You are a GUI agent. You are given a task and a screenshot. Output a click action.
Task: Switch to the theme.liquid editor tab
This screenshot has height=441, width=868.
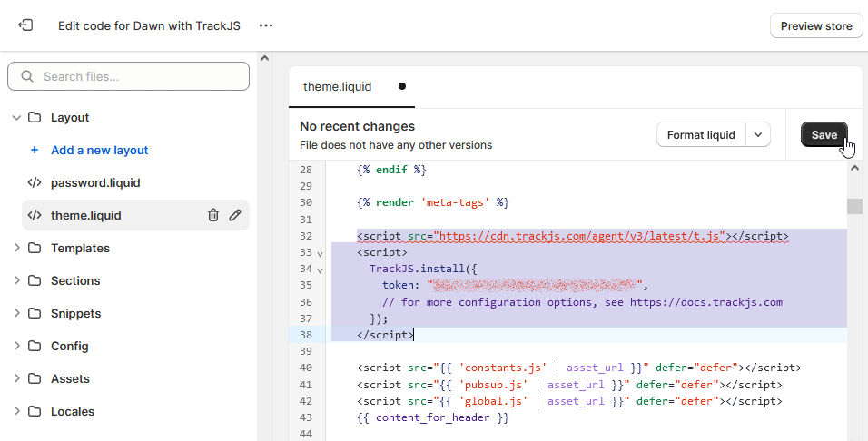351,87
